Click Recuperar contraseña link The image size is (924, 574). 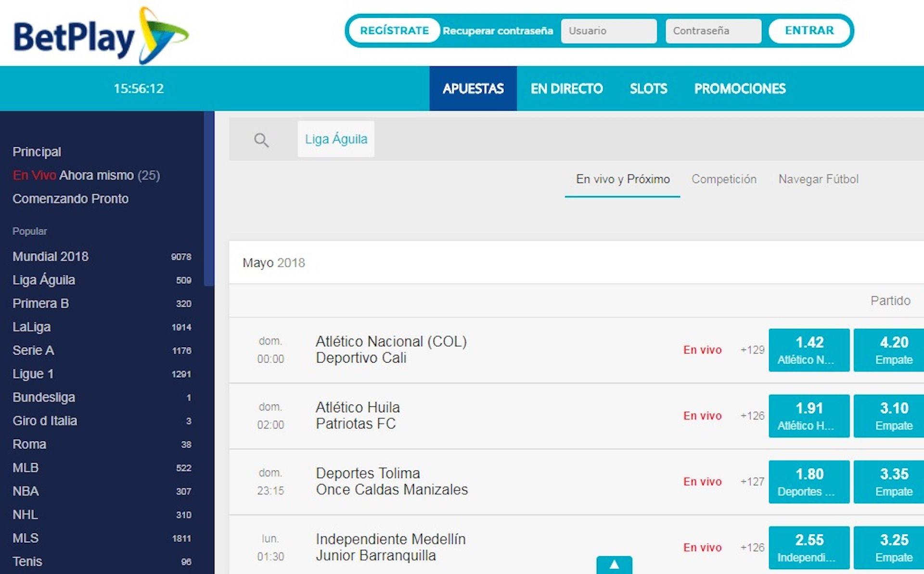(498, 31)
